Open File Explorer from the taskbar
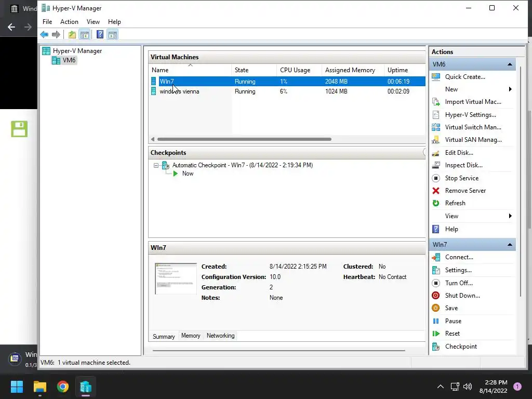 (x=39, y=387)
